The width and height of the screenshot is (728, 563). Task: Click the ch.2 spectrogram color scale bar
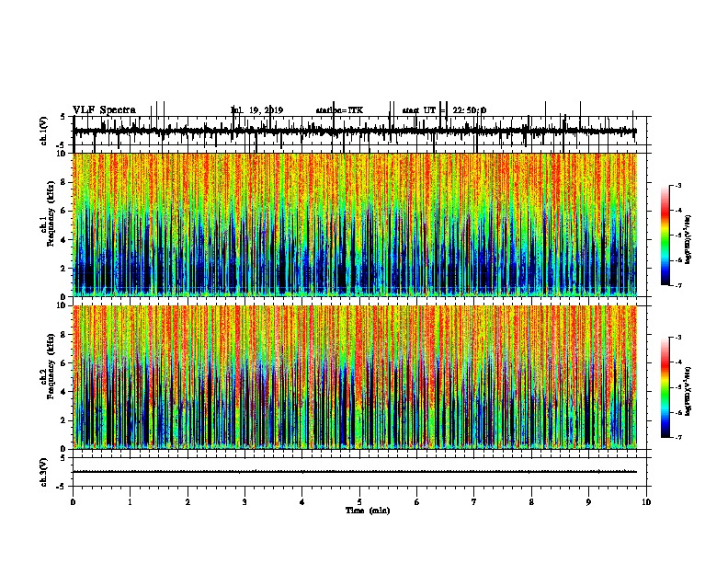[665, 387]
